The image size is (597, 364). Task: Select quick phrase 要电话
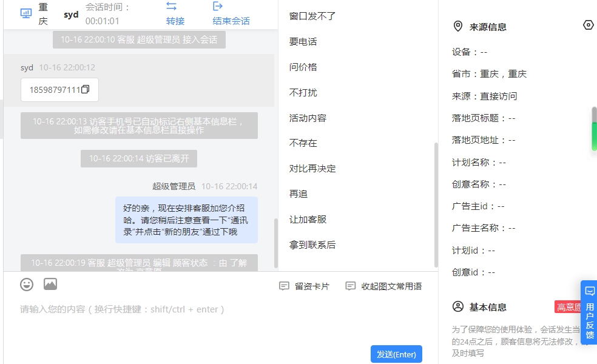tap(303, 41)
